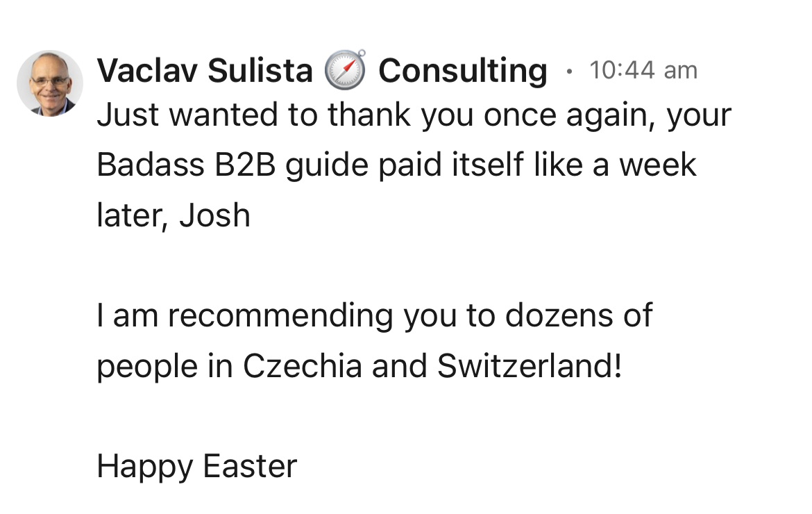Image resolution: width=812 pixels, height=514 pixels.
Task: Click the 10:44 am message timestamp
Action: pyautogui.click(x=643, y=70)
